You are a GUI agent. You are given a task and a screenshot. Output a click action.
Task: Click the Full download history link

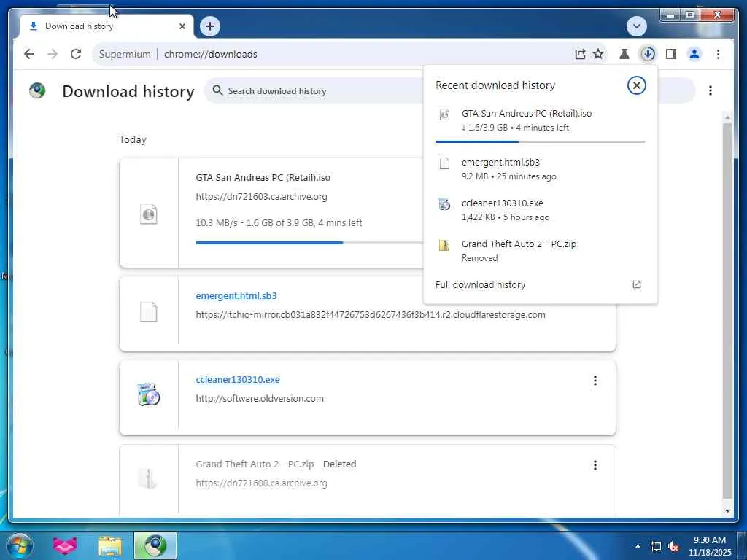tap(480, 285)
